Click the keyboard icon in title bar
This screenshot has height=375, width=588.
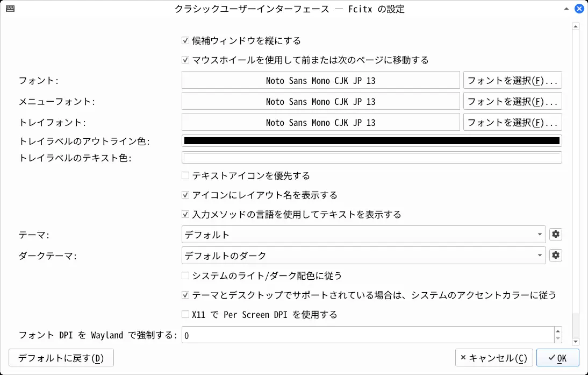(x=10, y=9)
